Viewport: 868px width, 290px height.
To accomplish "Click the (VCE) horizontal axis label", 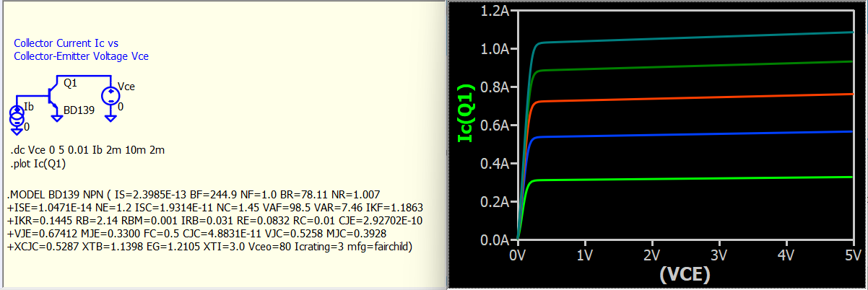I will (684, 274).
